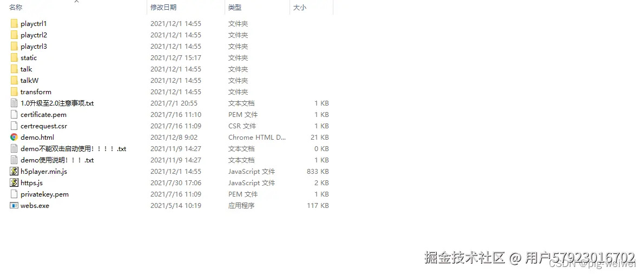
Task: Click the certrequest.csr file icon
Action: tap(14, 126)
